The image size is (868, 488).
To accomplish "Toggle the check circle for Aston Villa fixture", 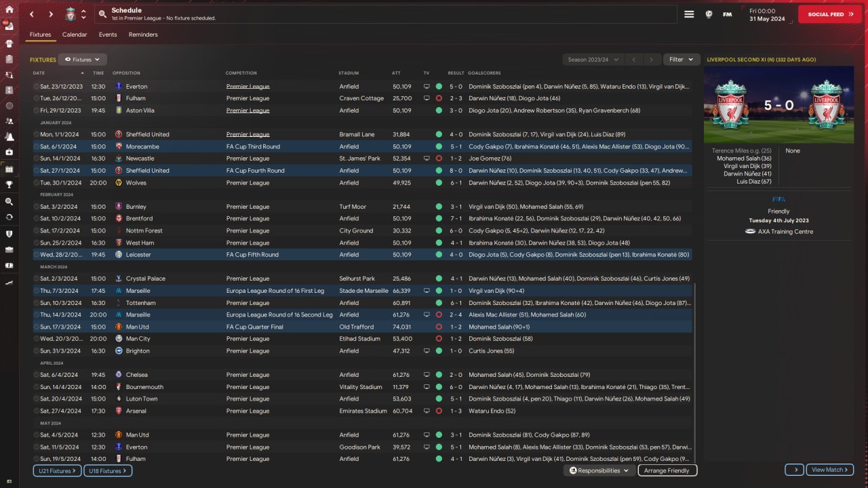I will tap(37, 110).
